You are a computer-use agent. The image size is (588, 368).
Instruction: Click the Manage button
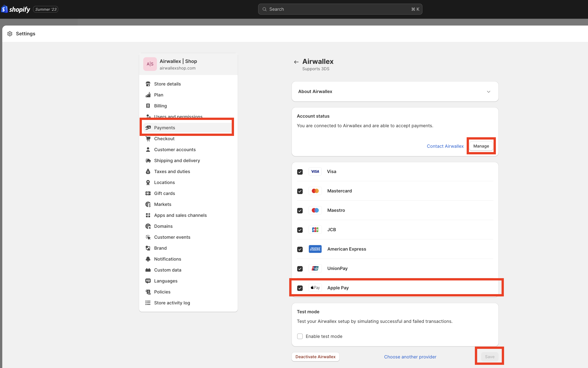click(481, 146)
